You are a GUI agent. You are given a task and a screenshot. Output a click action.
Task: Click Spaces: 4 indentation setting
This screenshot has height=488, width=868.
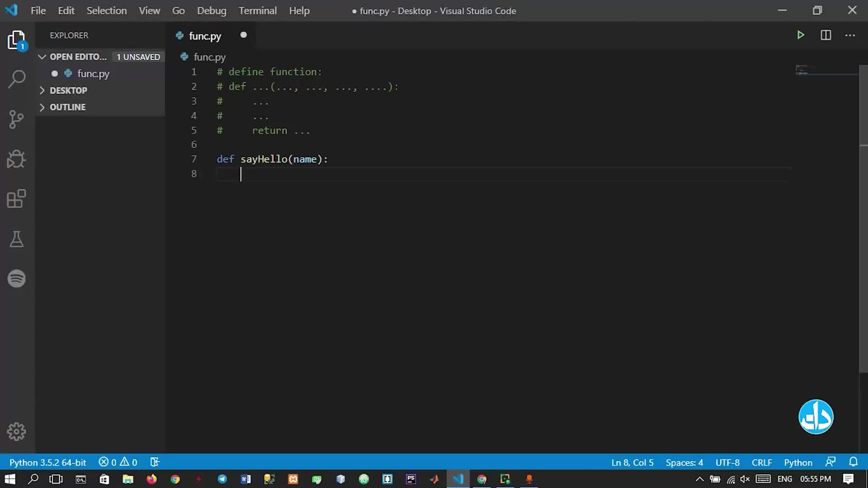coord(684,462)
